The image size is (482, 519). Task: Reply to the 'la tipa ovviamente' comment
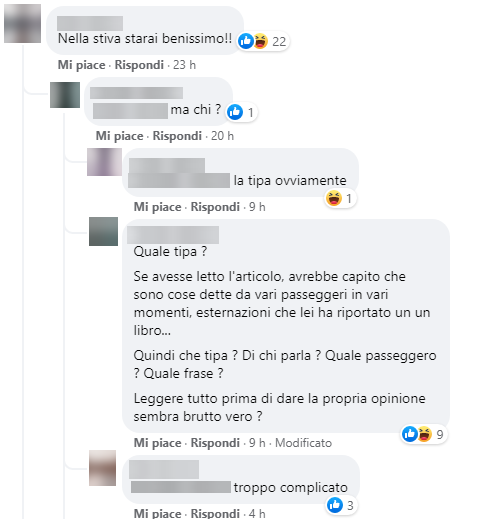[215, 207]
